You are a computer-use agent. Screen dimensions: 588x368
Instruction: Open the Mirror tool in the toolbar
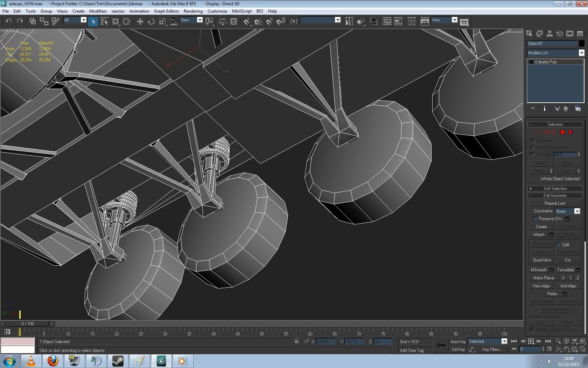(349, 22)
